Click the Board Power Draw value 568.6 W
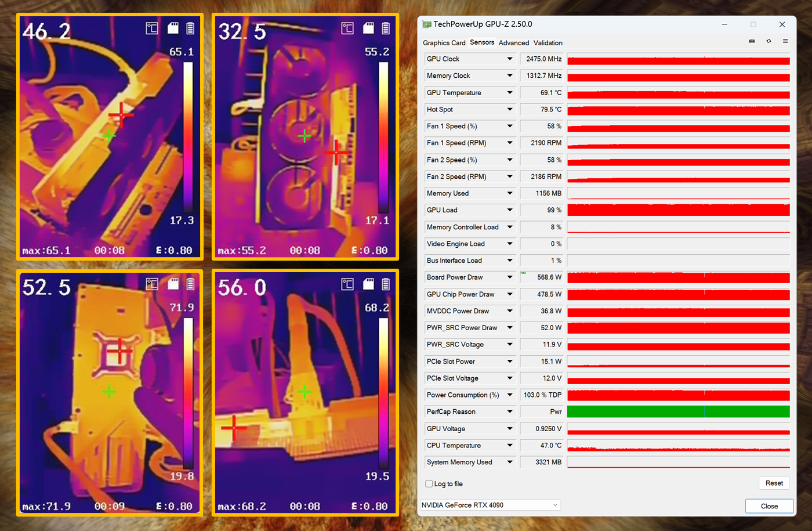This screenshot has height=531, width=812. coord(542,277)
